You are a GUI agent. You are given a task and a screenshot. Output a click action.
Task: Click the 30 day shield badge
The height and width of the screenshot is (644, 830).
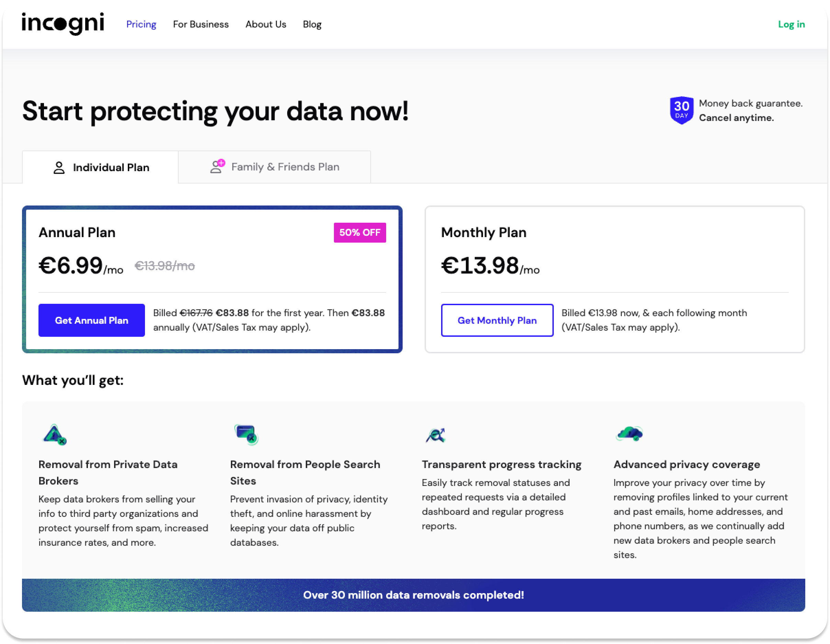coord(681,110)
